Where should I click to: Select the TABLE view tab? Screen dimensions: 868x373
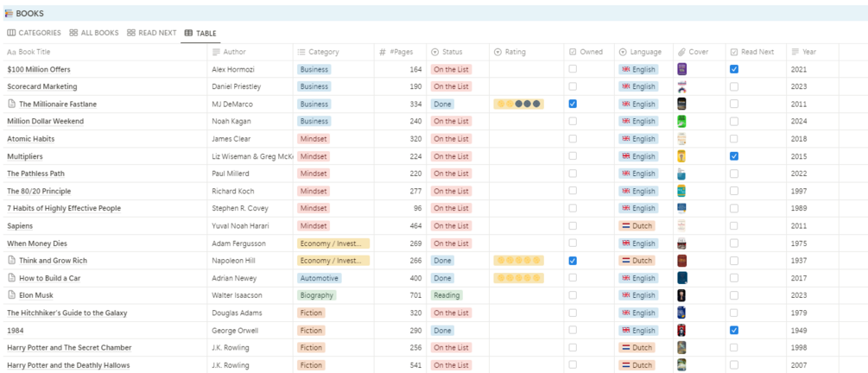click(200, 33)
